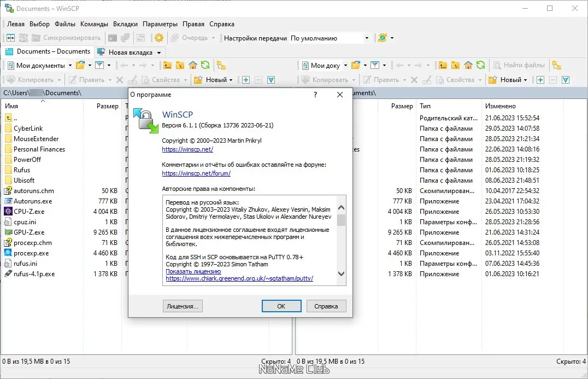
Task: Click right panel root directory icon
Action: pyautogui.click(x=455, y=66)
